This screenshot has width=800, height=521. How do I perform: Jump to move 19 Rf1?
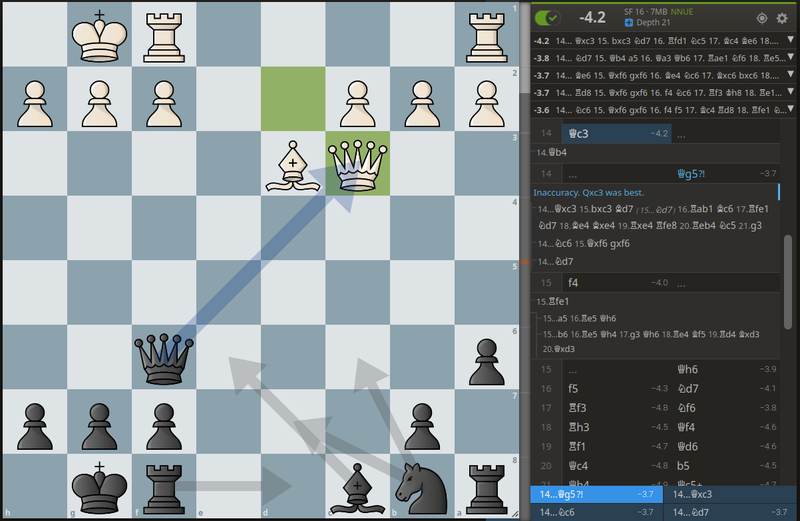[x=616, y=447]
